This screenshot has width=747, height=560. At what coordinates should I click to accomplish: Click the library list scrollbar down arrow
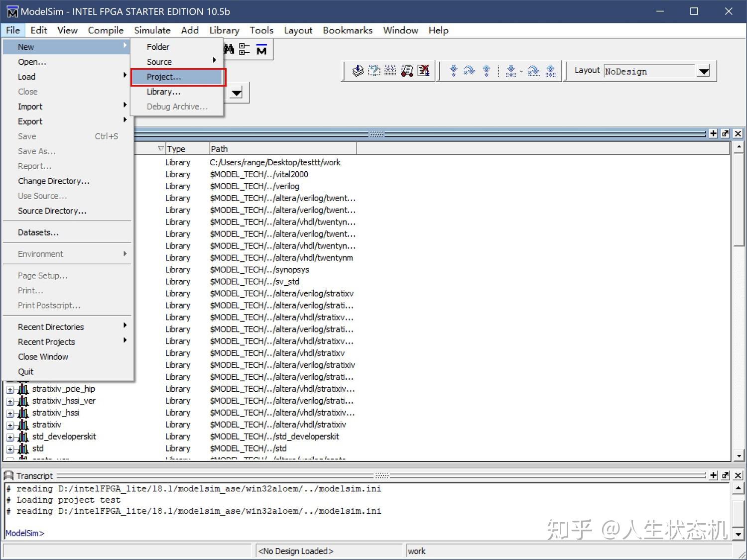tap(739, 455)
